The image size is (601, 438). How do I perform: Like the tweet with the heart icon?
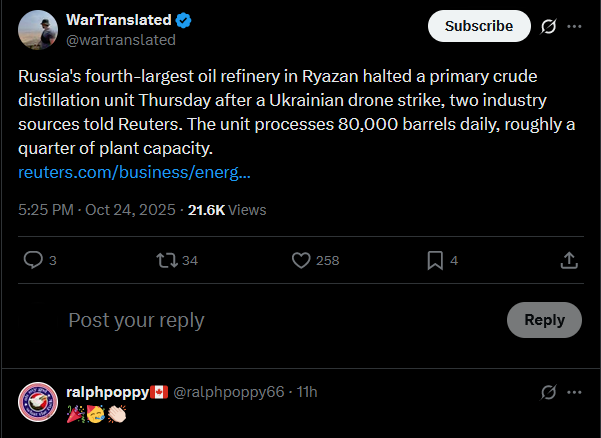tap(301, 260)
